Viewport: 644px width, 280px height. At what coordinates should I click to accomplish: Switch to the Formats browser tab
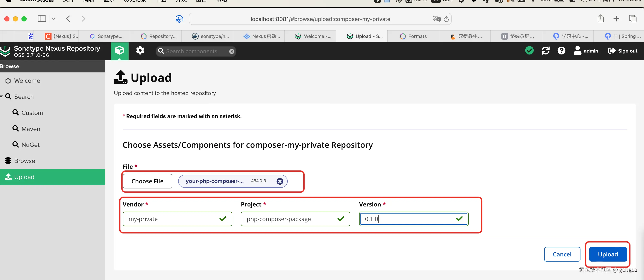tap(413, 36)
